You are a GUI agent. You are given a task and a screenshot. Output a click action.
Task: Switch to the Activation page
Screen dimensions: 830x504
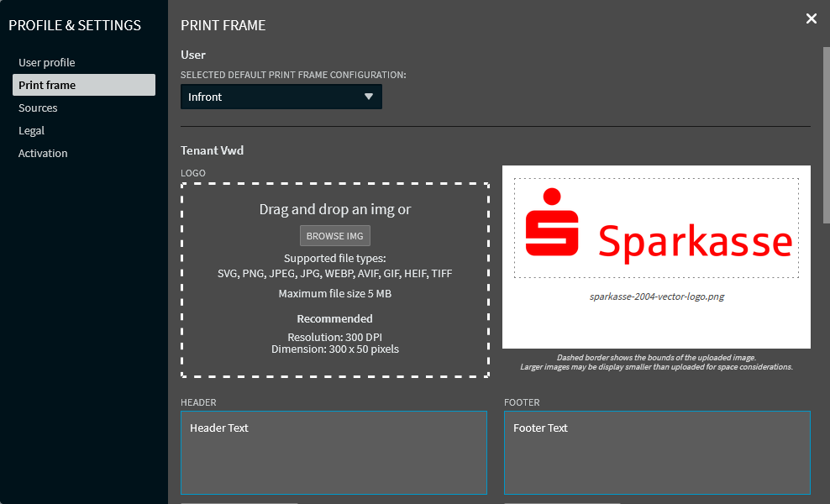(x=44, y=153)
